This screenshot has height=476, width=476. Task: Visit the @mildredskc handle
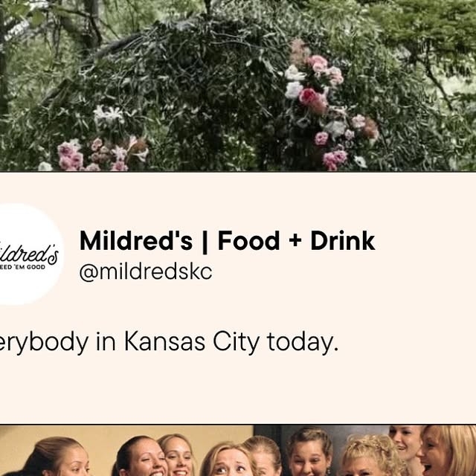pyautogui.click(x=146, y=272)
